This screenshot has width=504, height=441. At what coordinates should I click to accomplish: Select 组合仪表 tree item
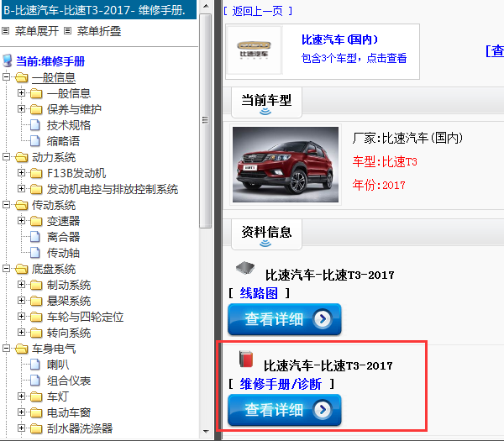pos(69,381)
